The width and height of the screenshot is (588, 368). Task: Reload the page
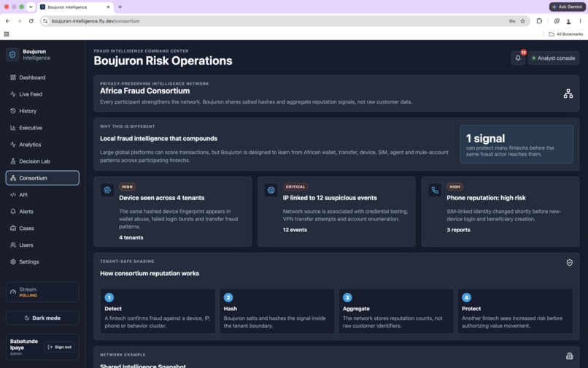click(x=31, y=21)
